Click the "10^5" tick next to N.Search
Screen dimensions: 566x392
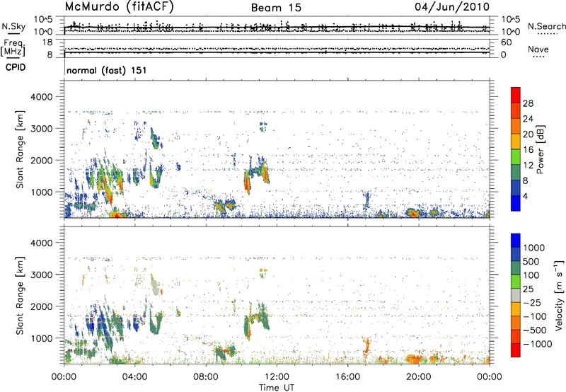coord(511,20)
